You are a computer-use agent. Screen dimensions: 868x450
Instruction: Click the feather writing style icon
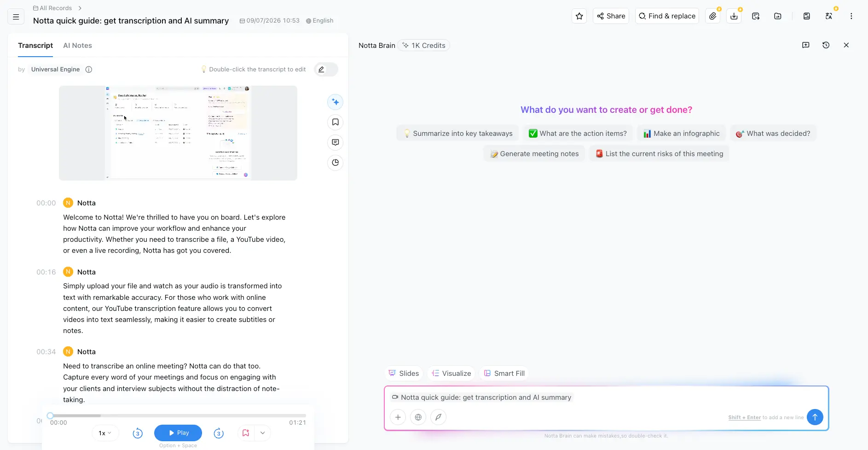438,417
